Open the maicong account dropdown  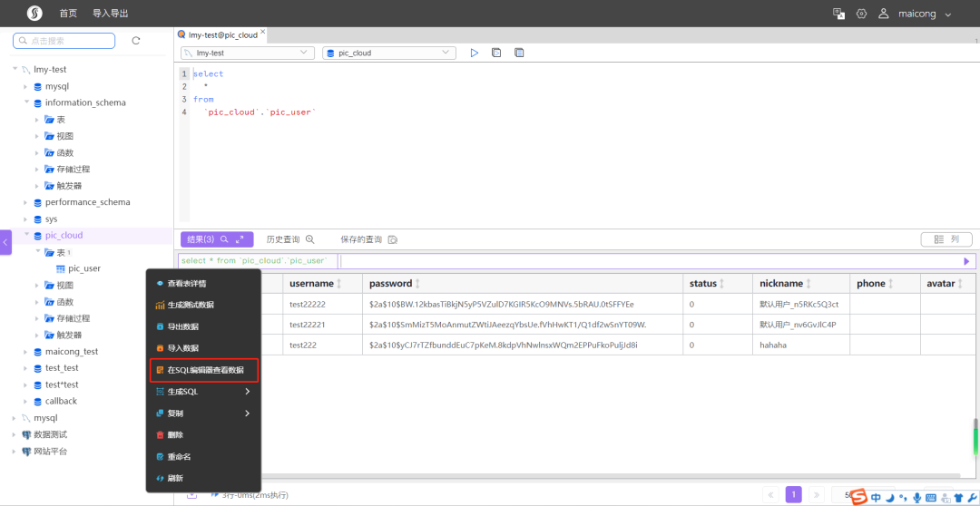(948, 14)
